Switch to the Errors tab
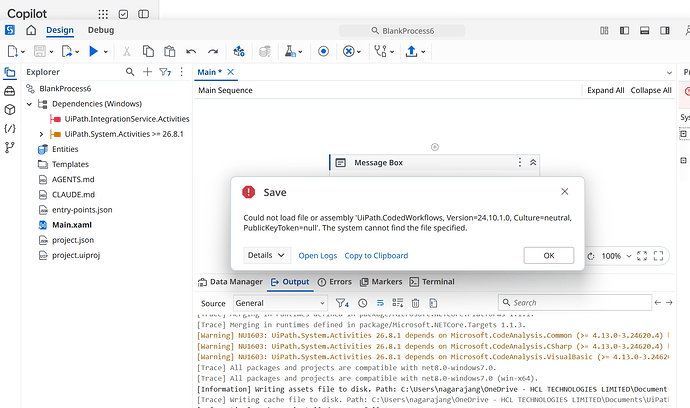This screenshot has height=408, width=690. (x=334, y=282)
